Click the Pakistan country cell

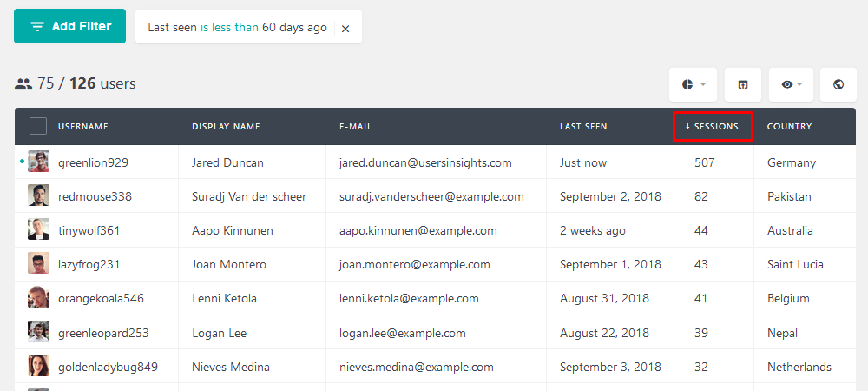[x=789, y=196]
